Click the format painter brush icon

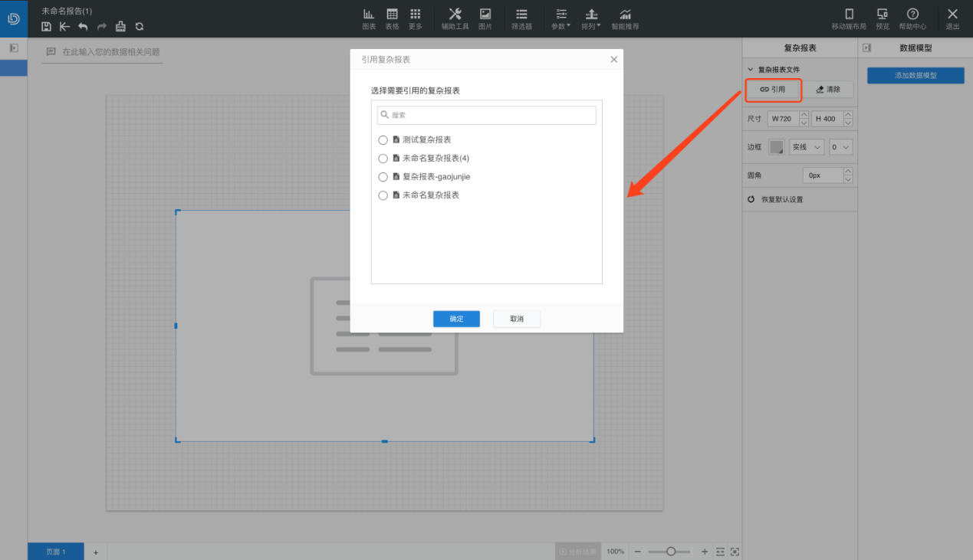pyautogui.click(x=120, y=27)
